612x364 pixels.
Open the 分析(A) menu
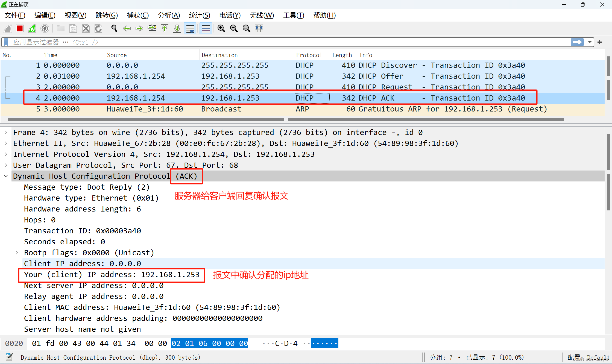click(x=169, y=15)
